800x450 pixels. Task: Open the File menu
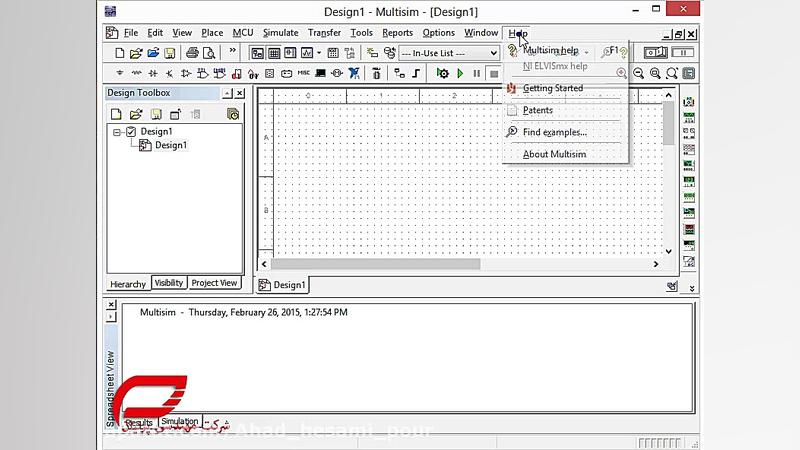(x=131, y=33)
